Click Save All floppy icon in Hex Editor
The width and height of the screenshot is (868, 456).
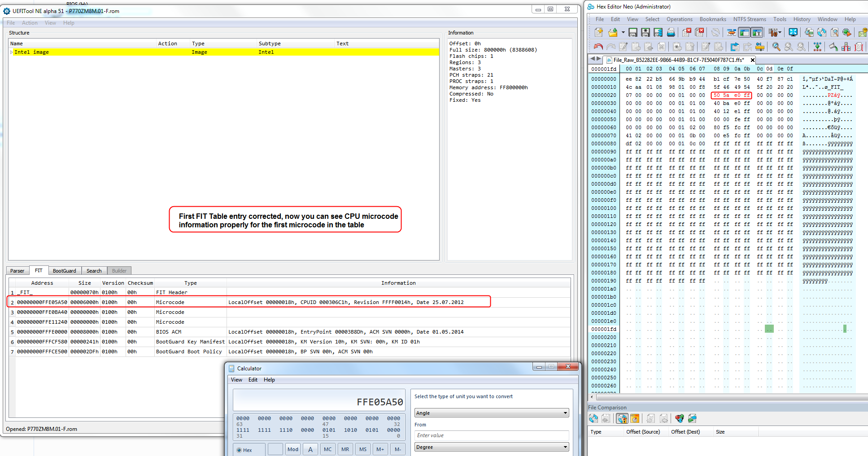pyautogui.click(x=658, y=32)
